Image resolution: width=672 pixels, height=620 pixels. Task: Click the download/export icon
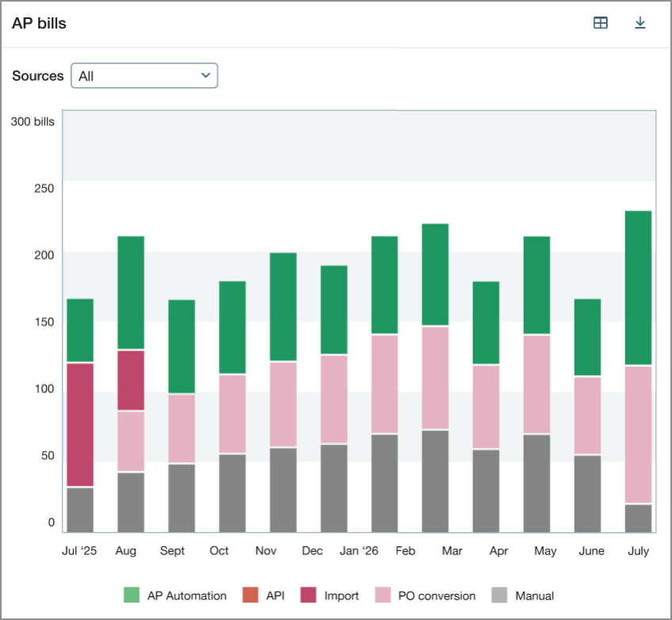click(x=641, y=22)
